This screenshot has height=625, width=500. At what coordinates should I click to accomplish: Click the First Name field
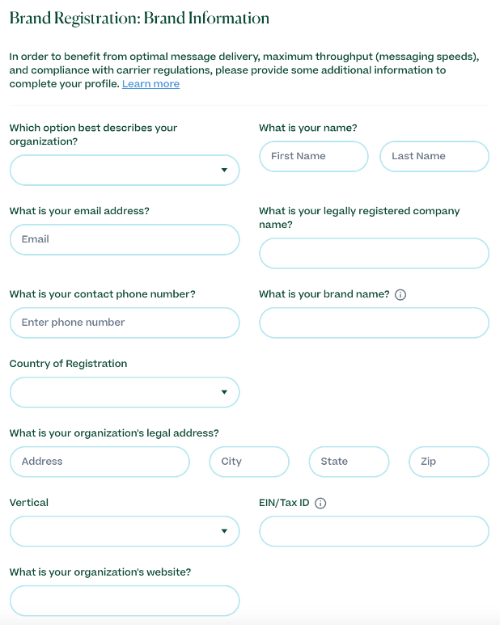coord(313,156)
